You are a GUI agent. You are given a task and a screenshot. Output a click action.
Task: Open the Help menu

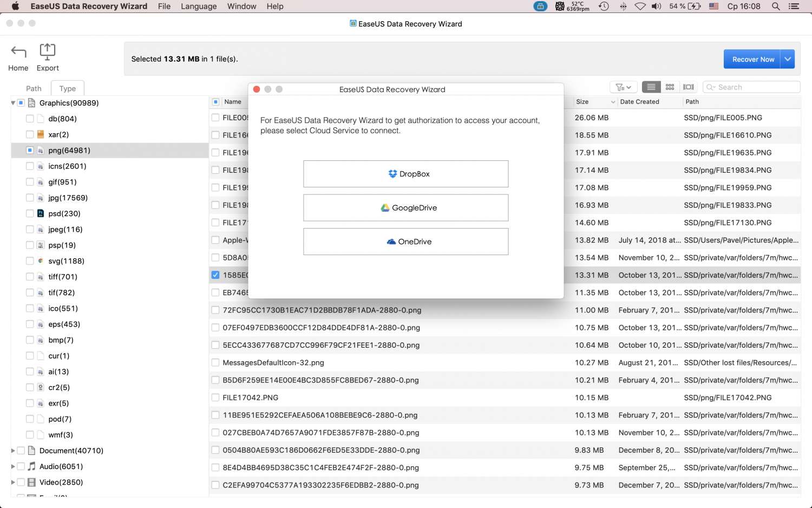pyautogui.click(x=275, y=6)
